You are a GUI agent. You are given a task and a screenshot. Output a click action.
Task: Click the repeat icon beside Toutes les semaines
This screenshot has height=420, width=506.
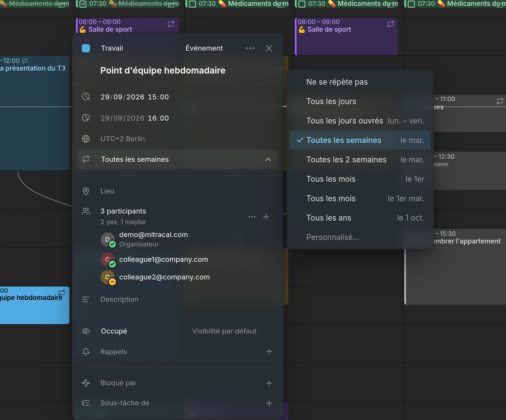pyautogui.click(x=86, y=159)
